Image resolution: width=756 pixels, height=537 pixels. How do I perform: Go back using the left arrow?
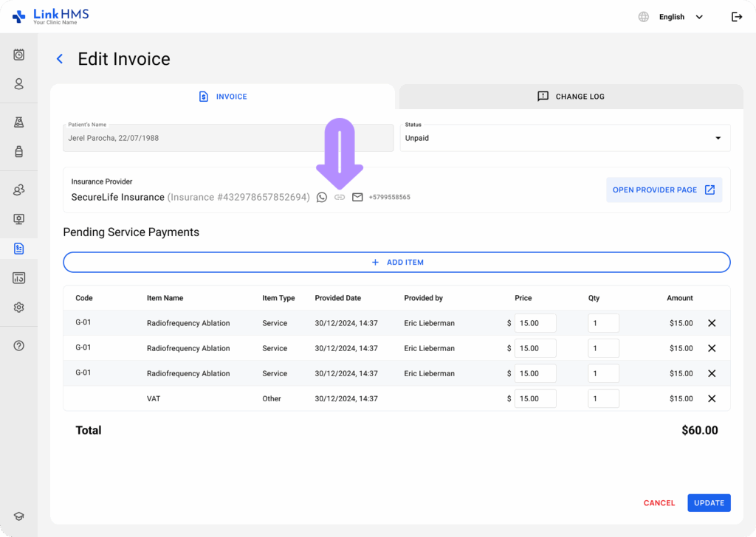point(60,59)
